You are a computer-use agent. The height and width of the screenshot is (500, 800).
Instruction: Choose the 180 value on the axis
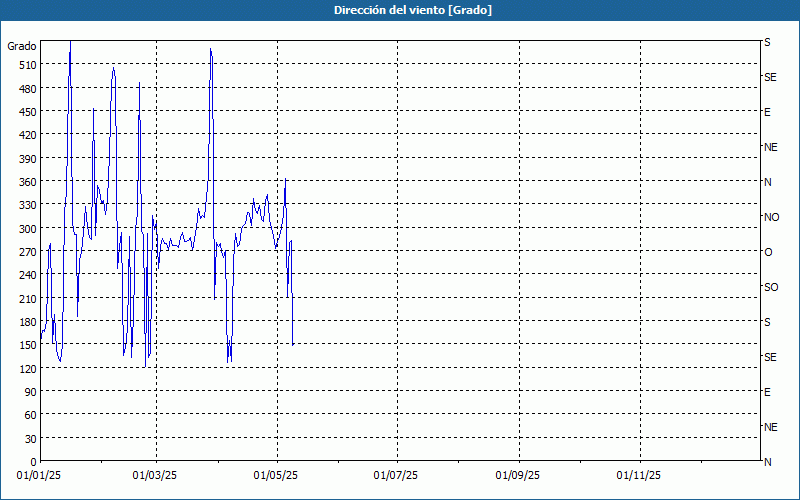point(28,322)
